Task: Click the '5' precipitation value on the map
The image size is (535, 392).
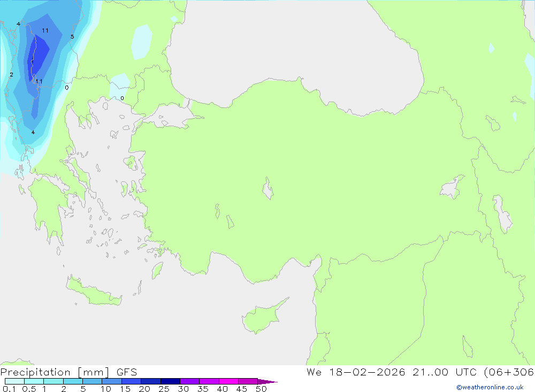Action: 72,36
